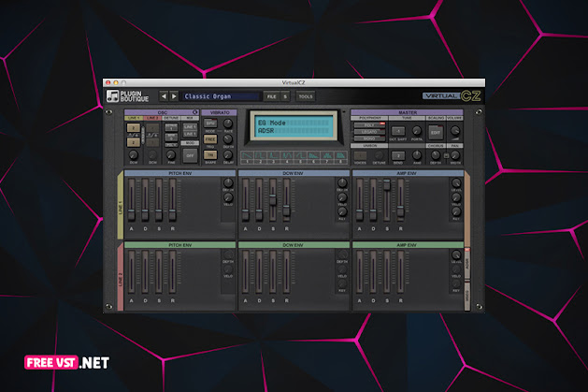
Task: Click Line 1 DCW Env KEY knob
Action: click(x=342, y=212)
